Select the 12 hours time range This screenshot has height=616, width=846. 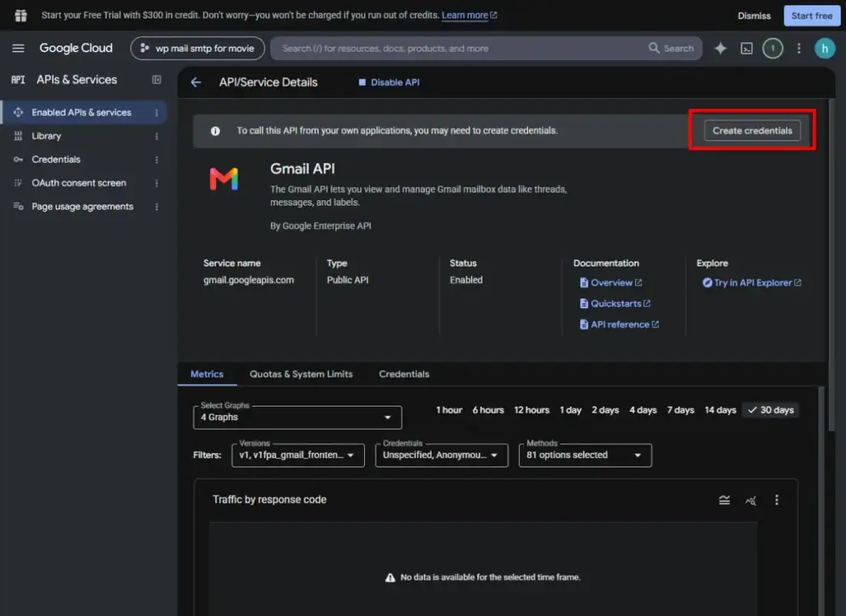click(531, 410)
